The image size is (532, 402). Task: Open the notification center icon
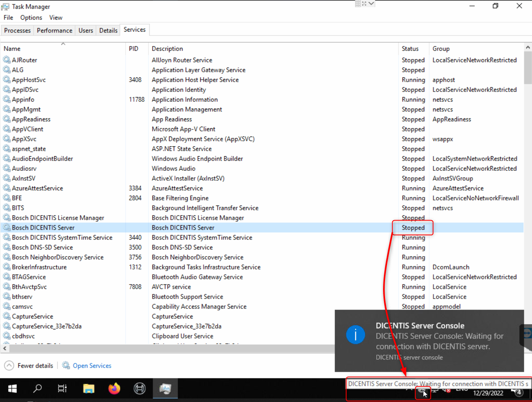tap(518, 392)
